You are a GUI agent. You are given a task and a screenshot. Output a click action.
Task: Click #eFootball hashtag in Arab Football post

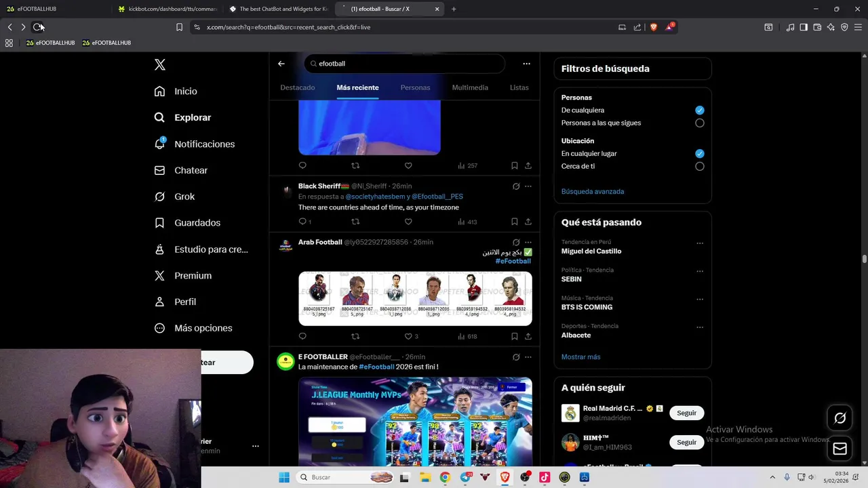click(513, 261)
